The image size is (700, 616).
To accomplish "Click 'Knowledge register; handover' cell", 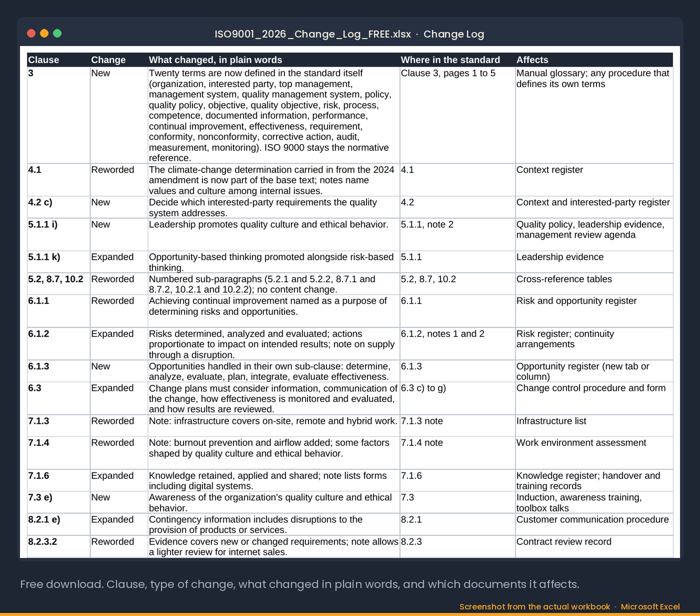I will [594, 480].
